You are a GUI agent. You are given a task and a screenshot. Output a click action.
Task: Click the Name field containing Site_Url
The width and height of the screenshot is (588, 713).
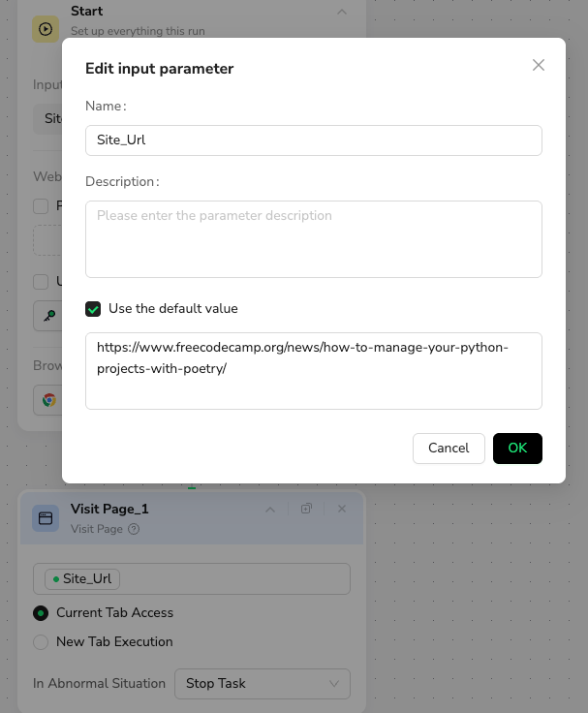(x=313, y=139)
